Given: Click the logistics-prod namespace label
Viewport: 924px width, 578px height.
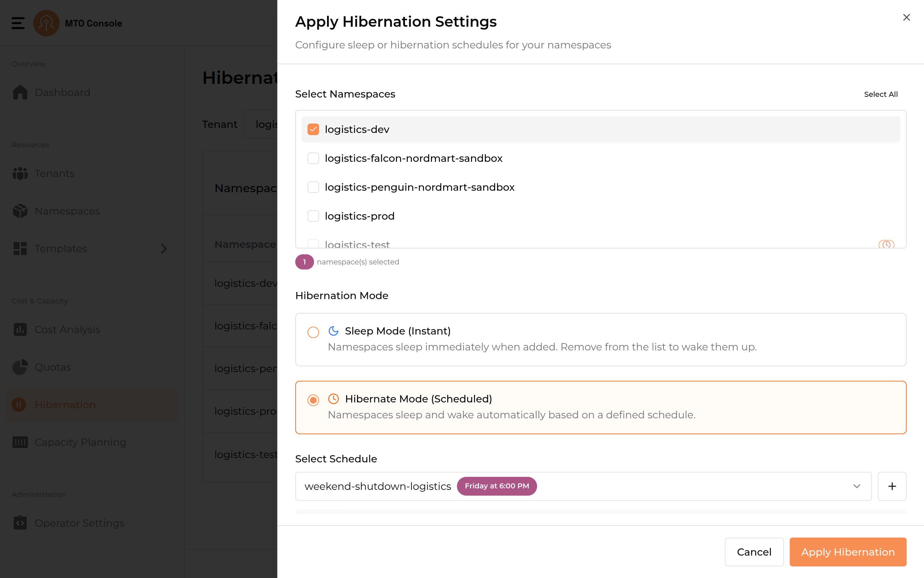Looking at the screenshot, I should click(359, 216).
